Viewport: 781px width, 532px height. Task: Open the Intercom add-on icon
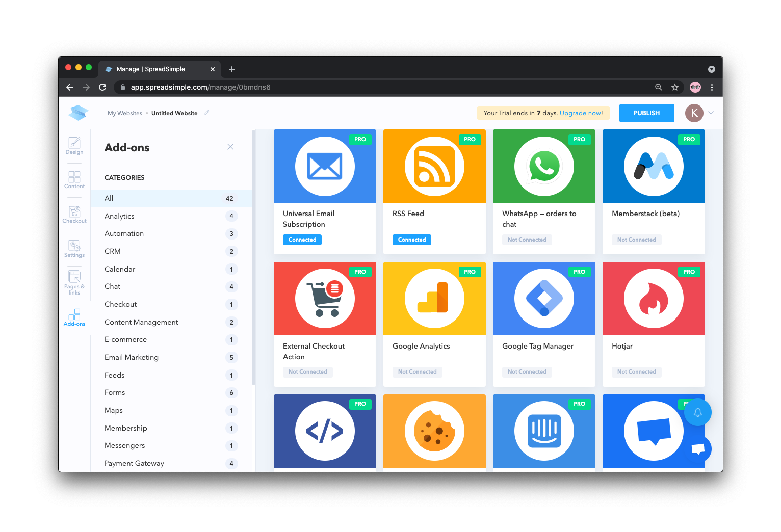coord(544,431)
